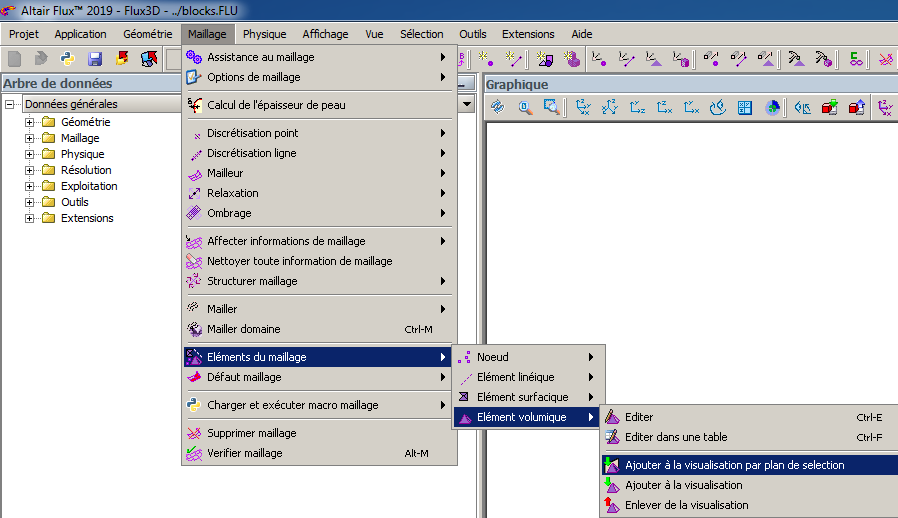
Task: Open the data tree dropdown arrow
Action: (x=467, y=104)
